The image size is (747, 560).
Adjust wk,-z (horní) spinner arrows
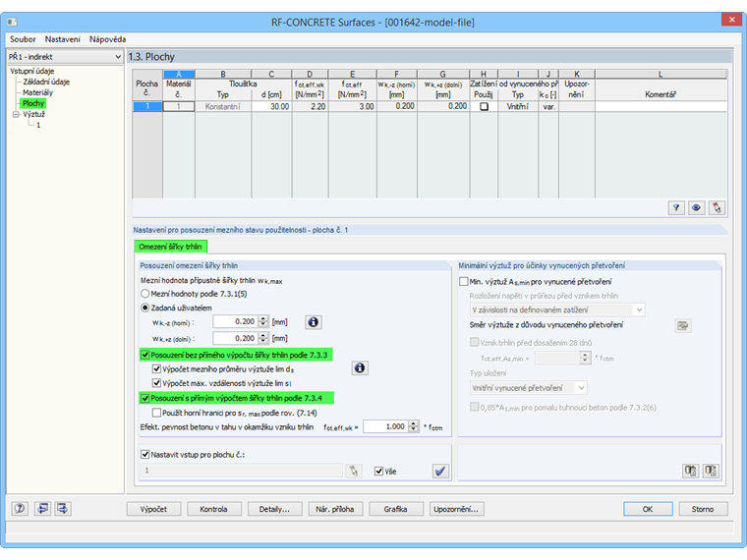pos(263,322)
